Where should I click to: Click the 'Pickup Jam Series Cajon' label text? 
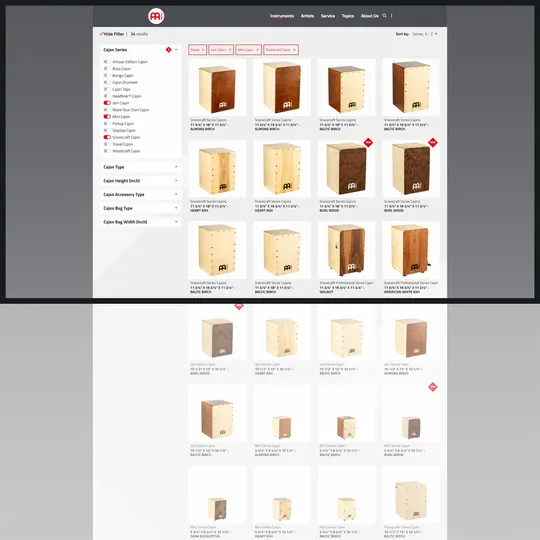tap(402, 527)
